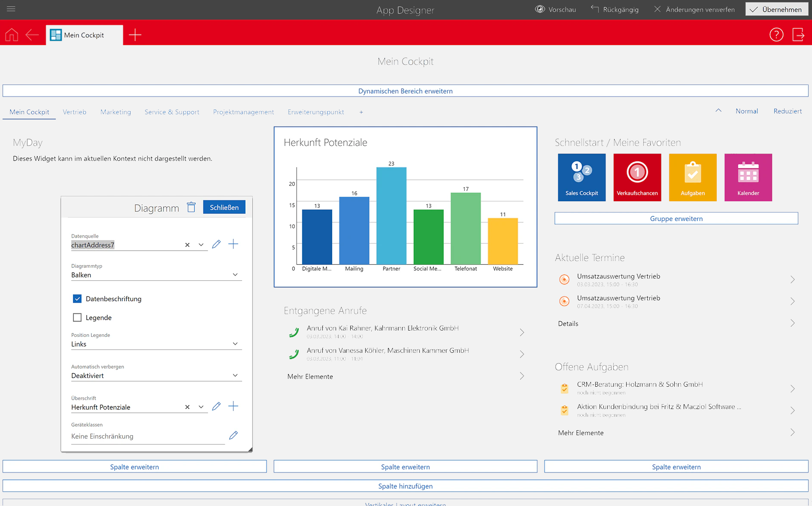Select the Normal view mode
Viewport: 812px width, 506px height.
[747, 111]
